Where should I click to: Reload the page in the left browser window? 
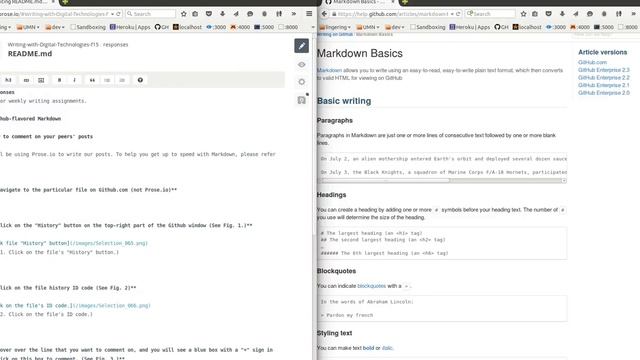coord(118,14)
